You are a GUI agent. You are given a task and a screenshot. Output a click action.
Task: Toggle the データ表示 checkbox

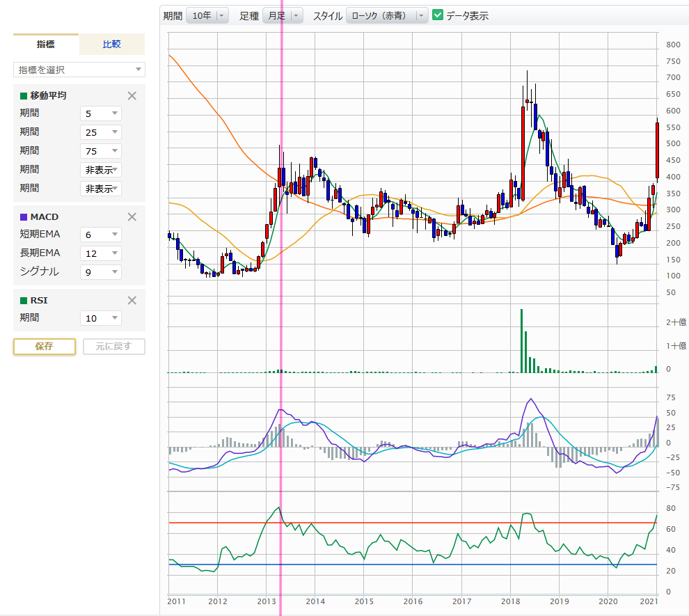coord(438,15)
